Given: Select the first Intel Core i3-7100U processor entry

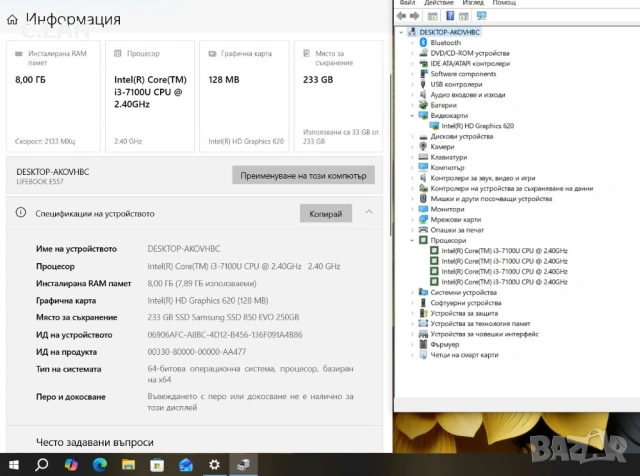Looking at the screenshot, I should [x=504, y=251].
